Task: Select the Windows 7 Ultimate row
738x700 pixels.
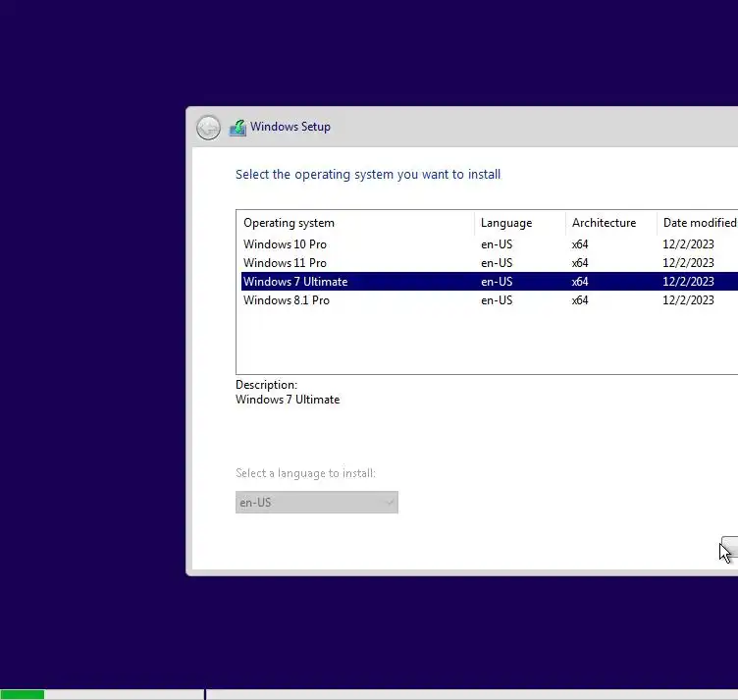Action: pos(490,282)
